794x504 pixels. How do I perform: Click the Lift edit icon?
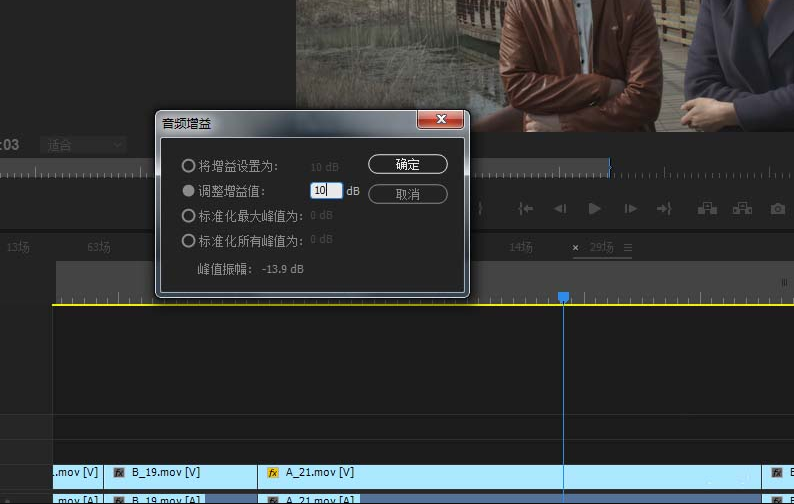707,209
